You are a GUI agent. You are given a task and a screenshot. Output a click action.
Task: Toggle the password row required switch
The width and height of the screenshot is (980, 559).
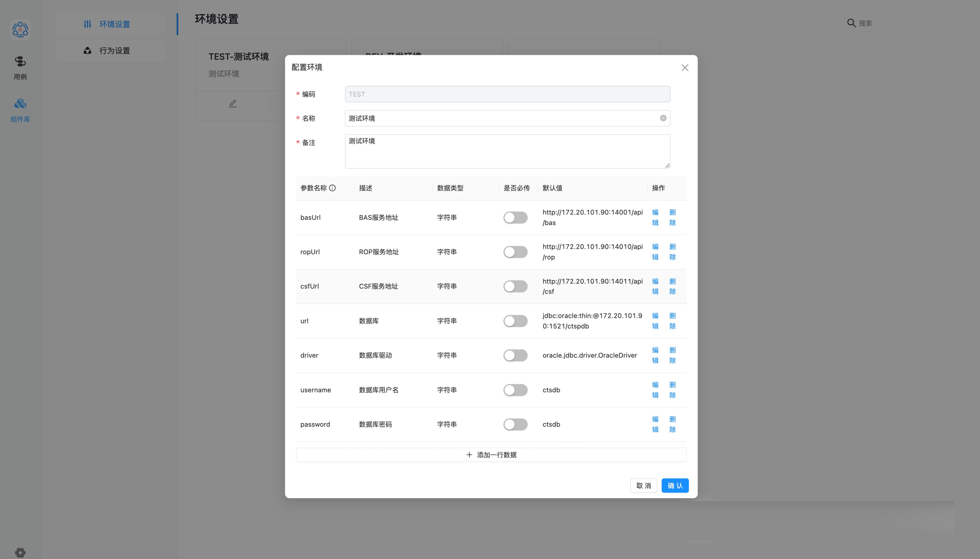[515, 424]
